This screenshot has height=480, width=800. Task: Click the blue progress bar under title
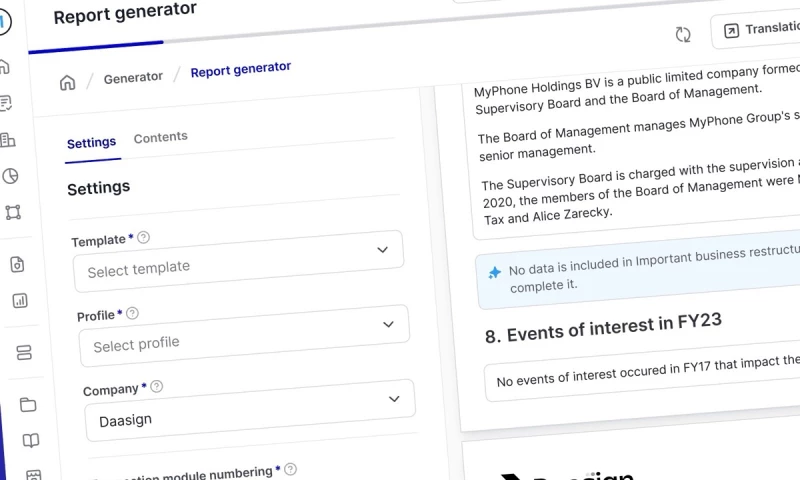[96, 46]
